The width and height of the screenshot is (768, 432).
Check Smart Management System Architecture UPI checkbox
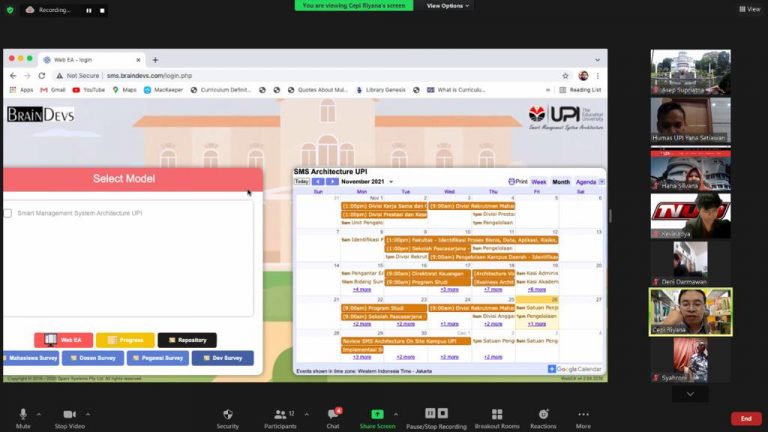point(8,213)
